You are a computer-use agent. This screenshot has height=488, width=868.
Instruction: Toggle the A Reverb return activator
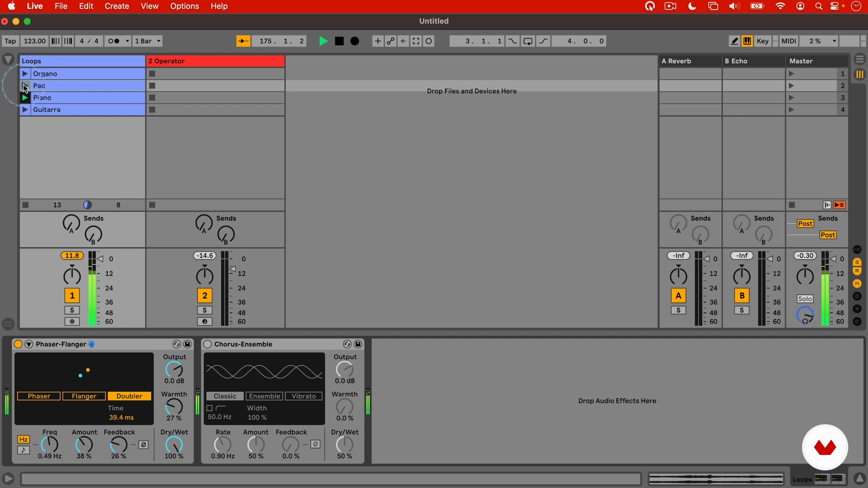pyautogui.click(x=678, y=296)
